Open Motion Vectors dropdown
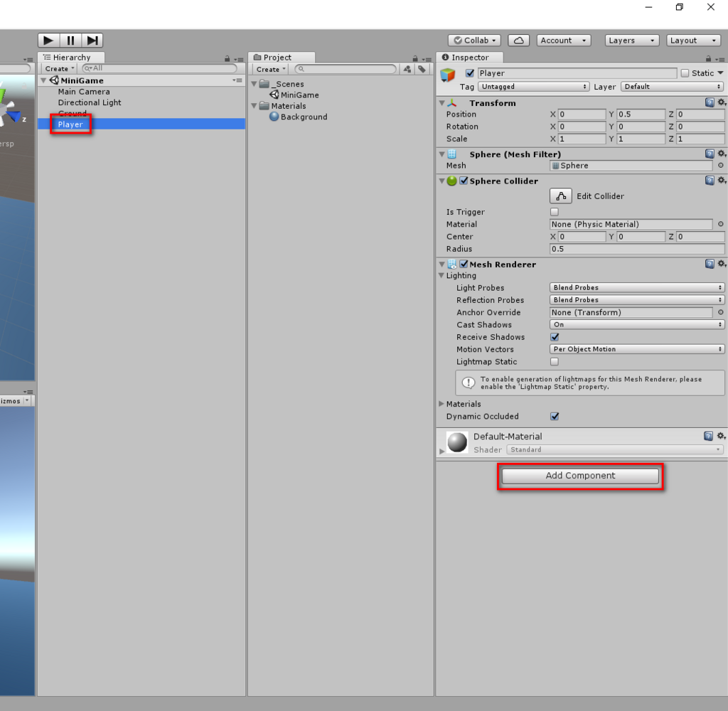 point(637,349)
